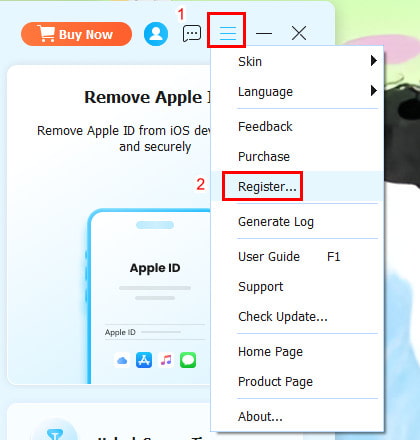
Task: Click the green Messages icon on phone illustration
Action: [188, 360]
